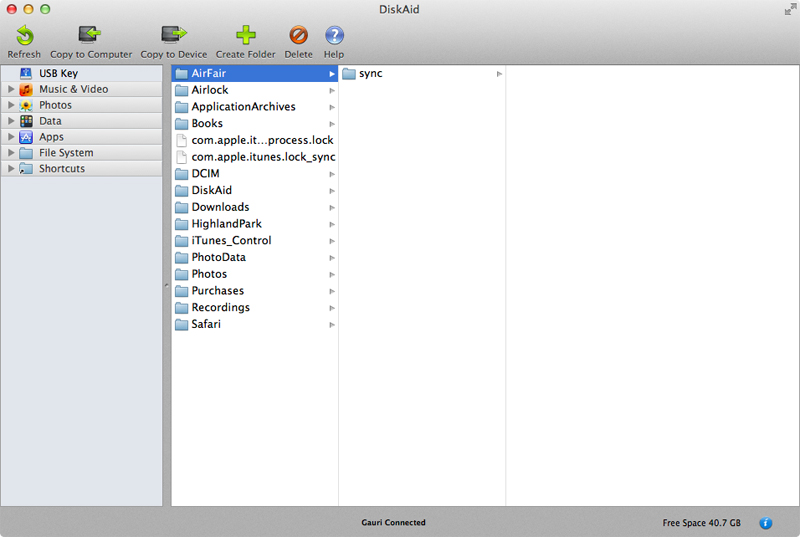Select the iTunes_Control folder name

(231, 241)
